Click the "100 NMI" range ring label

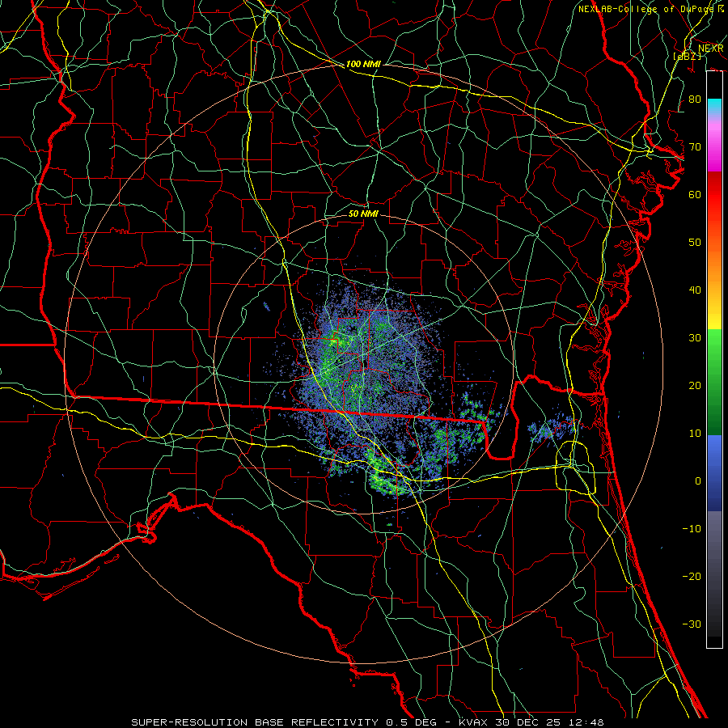point(363,64)
